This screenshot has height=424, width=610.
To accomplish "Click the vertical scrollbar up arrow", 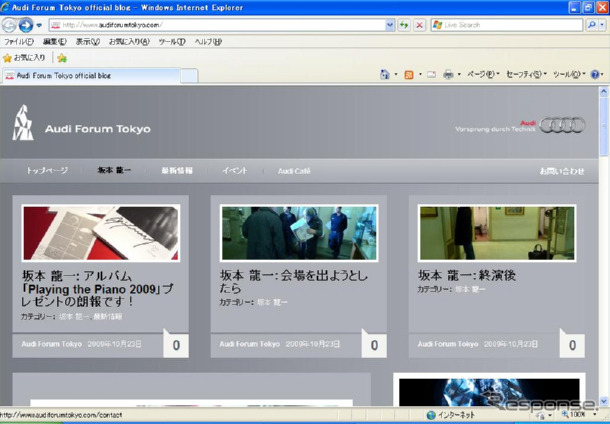I will (x=604, y=92).
